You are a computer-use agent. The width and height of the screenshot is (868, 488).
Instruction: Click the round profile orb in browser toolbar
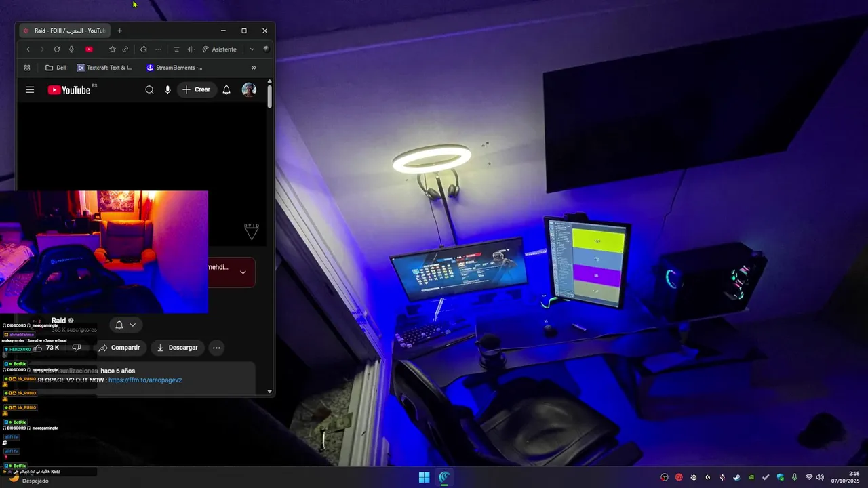(266, 49)
